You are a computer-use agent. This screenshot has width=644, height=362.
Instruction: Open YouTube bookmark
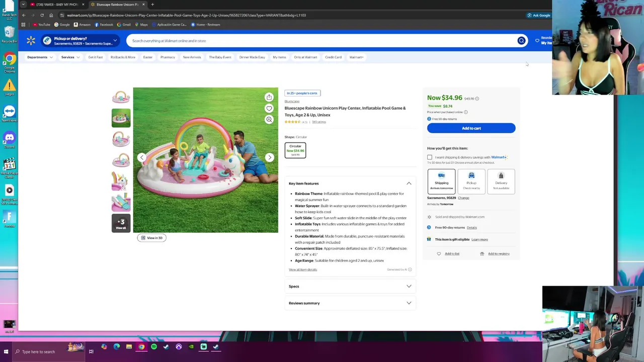click(42, 25)
